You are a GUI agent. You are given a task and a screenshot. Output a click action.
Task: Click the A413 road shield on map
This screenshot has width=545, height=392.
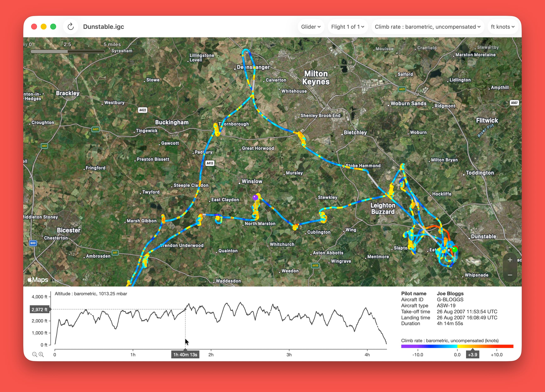[x=210, y=163]
